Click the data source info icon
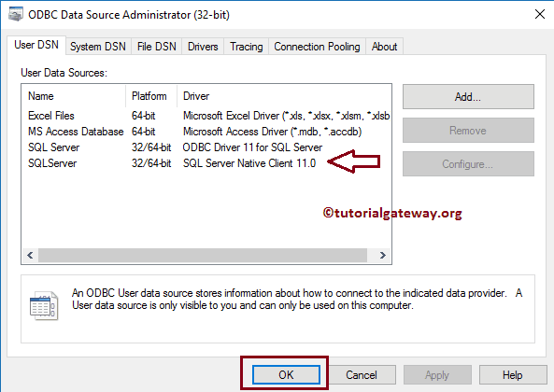 [x=44, y=305]
